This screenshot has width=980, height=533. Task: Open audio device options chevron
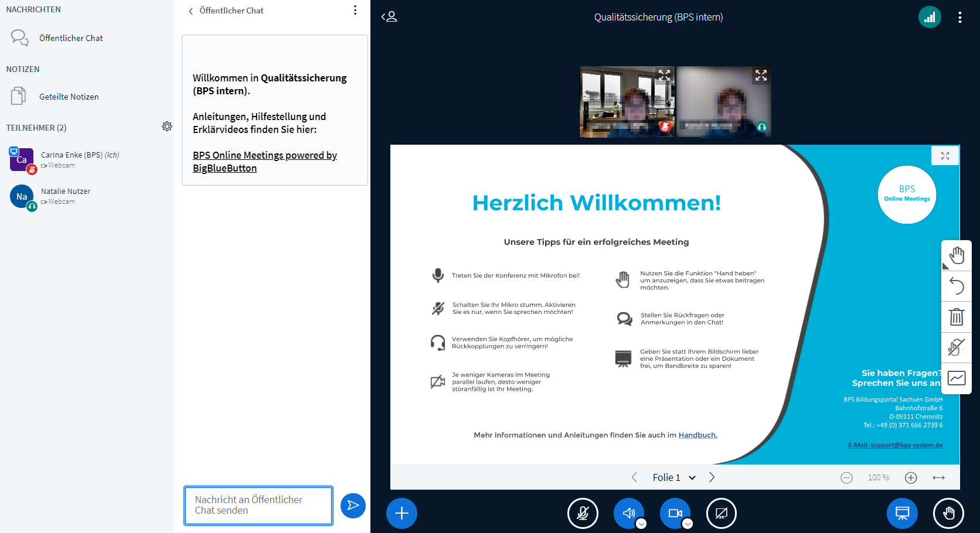click(641, 524)
